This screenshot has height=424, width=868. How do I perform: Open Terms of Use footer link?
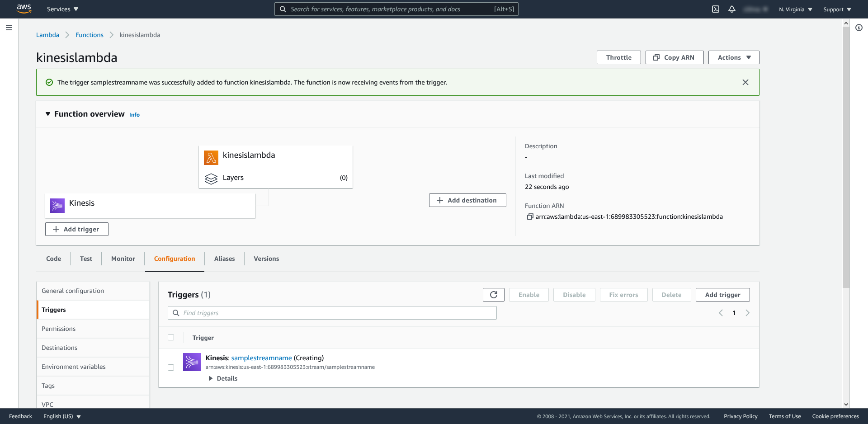coord(785,416)
